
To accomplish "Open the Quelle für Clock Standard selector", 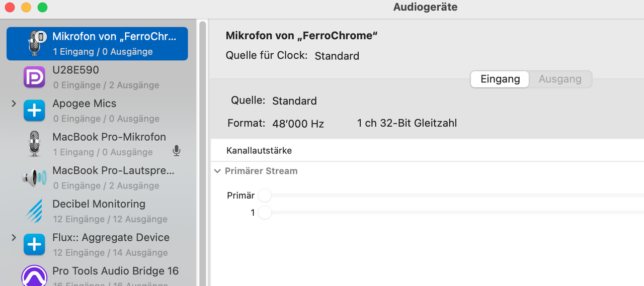I will (x=337, y=56).
